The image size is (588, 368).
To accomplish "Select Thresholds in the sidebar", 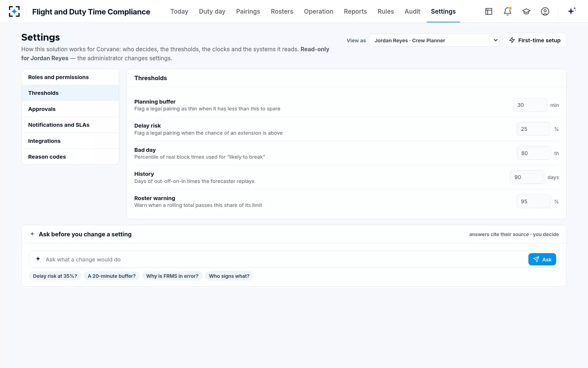I will click(70, 93).
